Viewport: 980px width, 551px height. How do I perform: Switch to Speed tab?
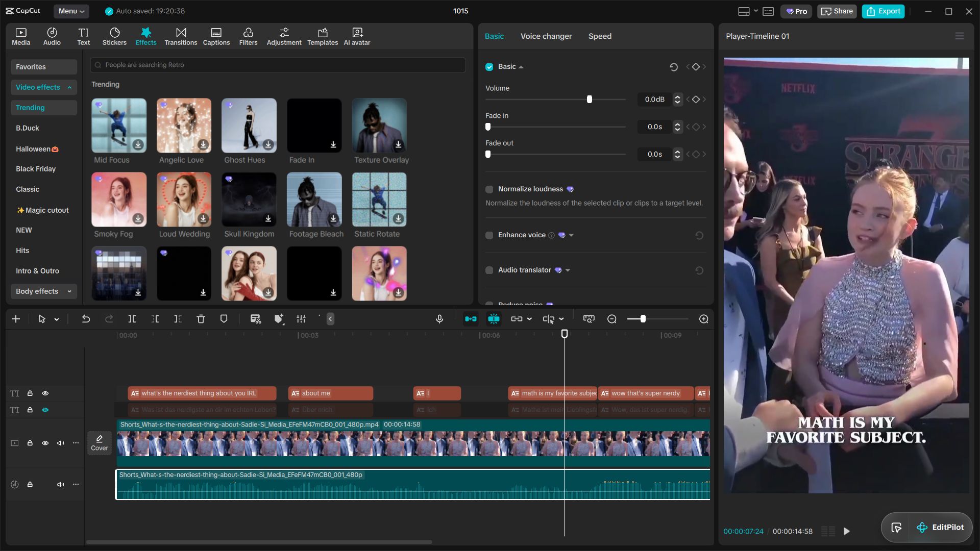(600, 36)
